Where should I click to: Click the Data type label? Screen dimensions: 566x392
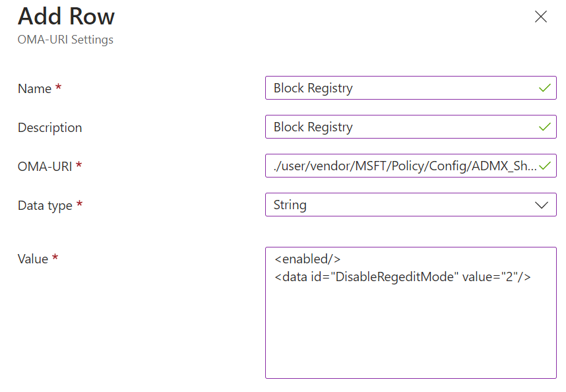click(45, 205)
